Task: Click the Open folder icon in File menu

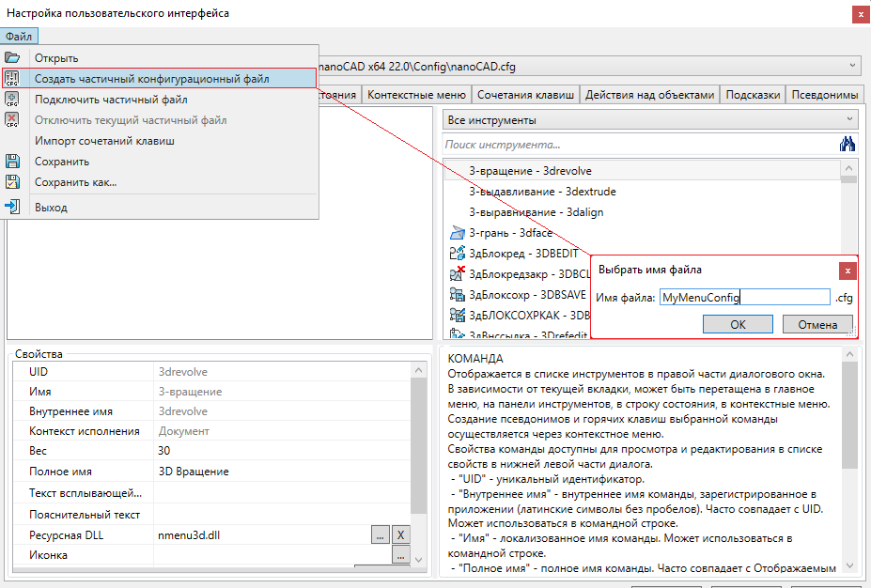Action: click(x=13, y=58)
